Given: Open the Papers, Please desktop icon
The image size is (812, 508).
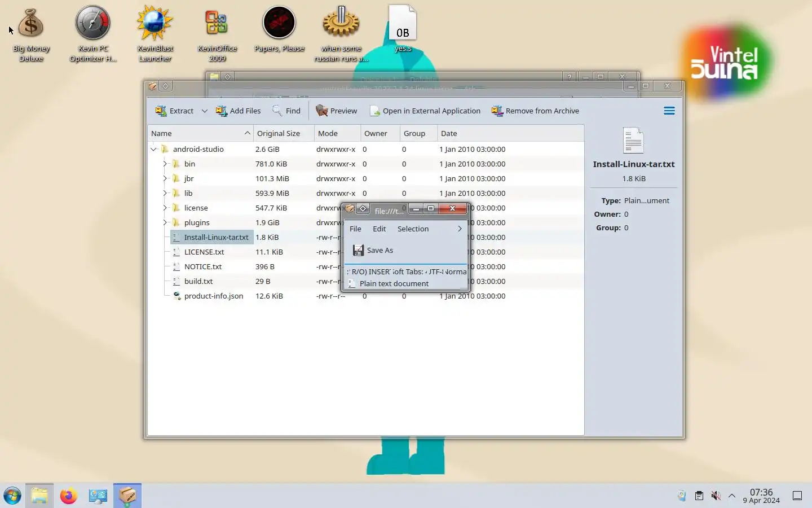Looking at the screenshot, I should pyautogui.click(x=279, y=29).
